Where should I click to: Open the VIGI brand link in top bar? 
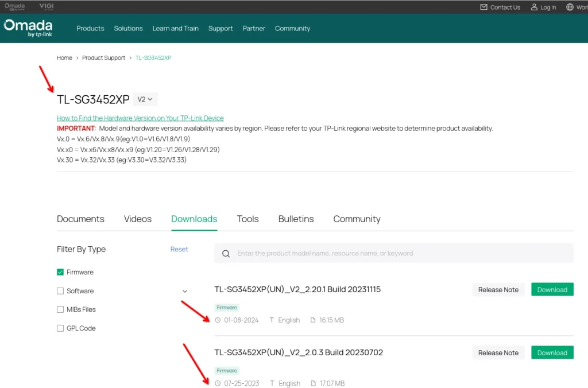[x=47, y=6]
